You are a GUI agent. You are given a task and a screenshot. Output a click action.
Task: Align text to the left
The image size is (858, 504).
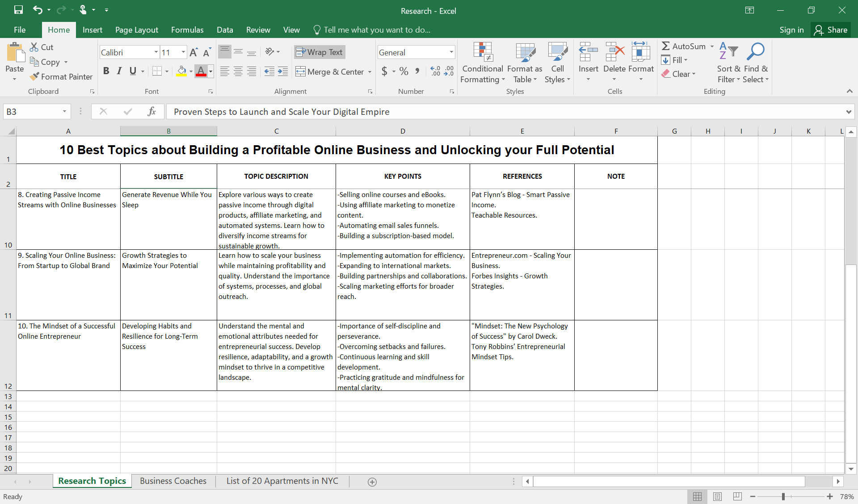point(225,71)
